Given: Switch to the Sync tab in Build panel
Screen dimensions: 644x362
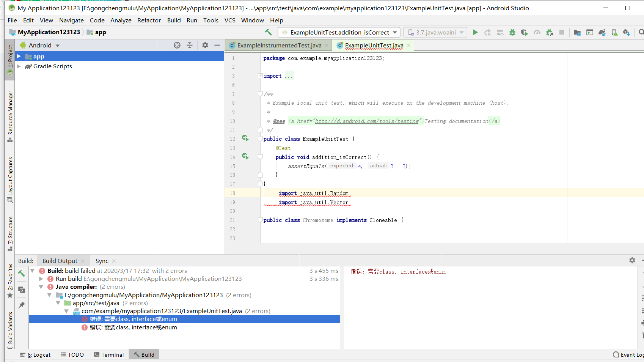Looking at the screenshot, I should 102,261.
